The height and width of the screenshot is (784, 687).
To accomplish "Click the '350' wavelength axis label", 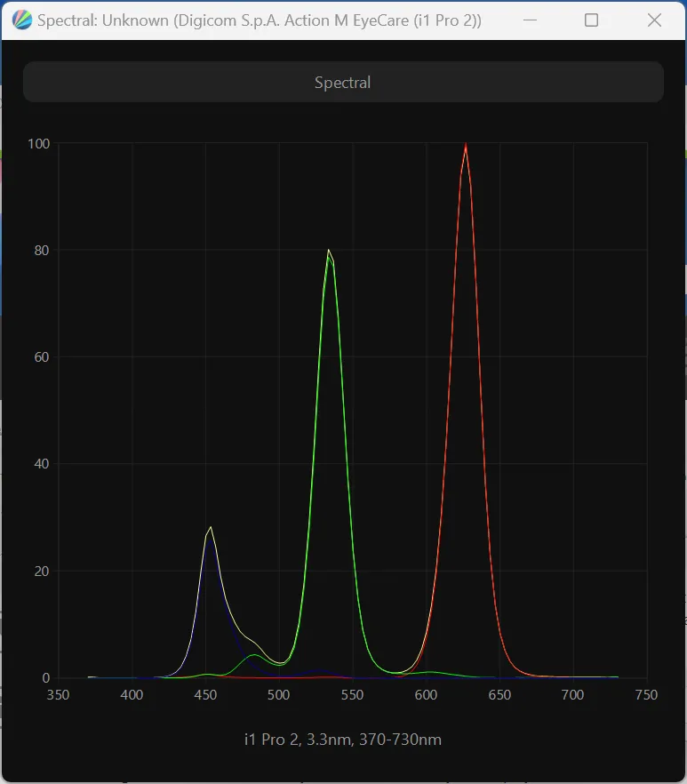I will [59, 695].
